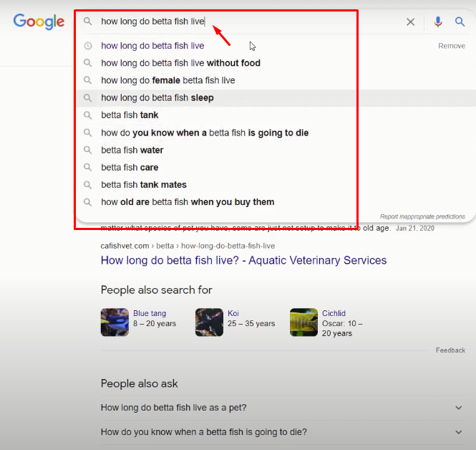Viewport: 476px width, 450px height.
Task: Open the Koi link
Action: (233, 313)
